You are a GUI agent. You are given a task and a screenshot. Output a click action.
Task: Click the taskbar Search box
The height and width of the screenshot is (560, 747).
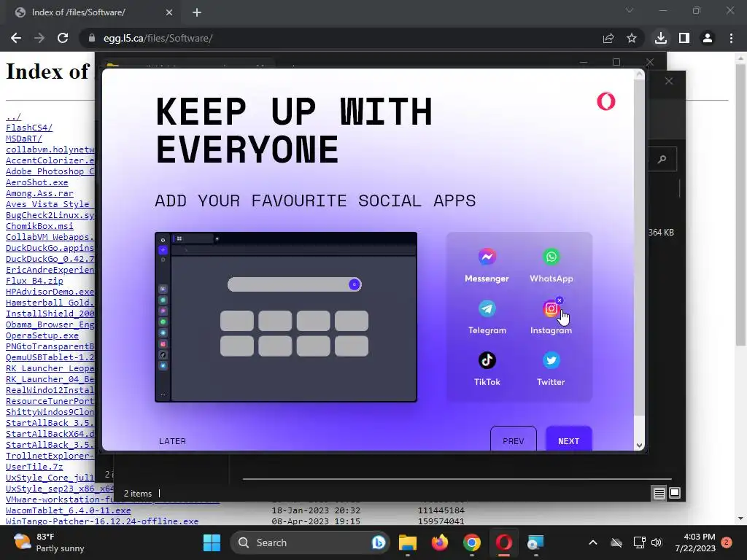click(309, 542)
